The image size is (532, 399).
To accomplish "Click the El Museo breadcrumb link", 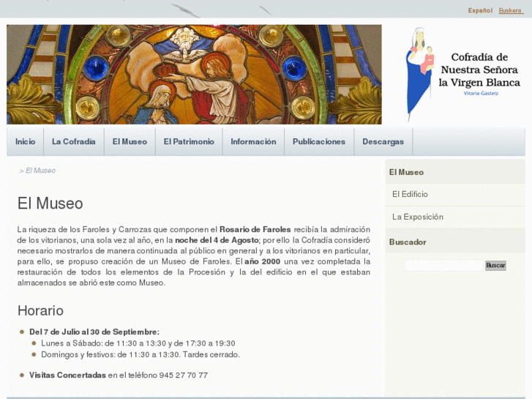I will pyautogui.click(x=40, y=171).
